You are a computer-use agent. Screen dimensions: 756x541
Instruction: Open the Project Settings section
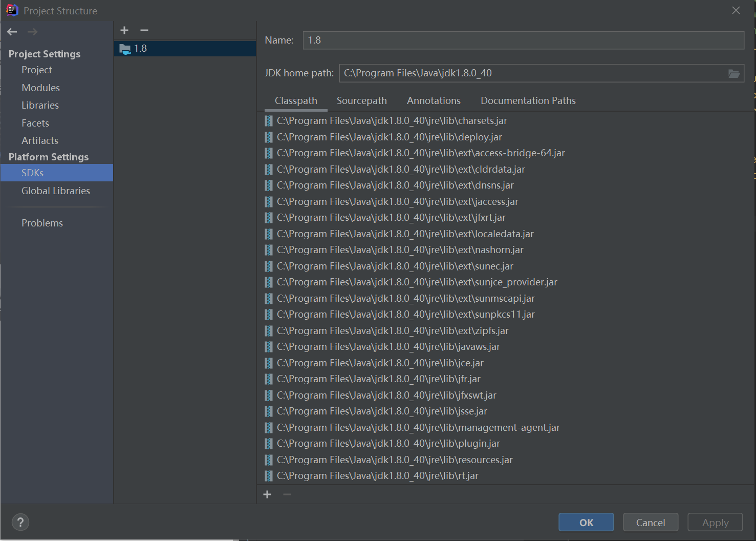point(45,54)
